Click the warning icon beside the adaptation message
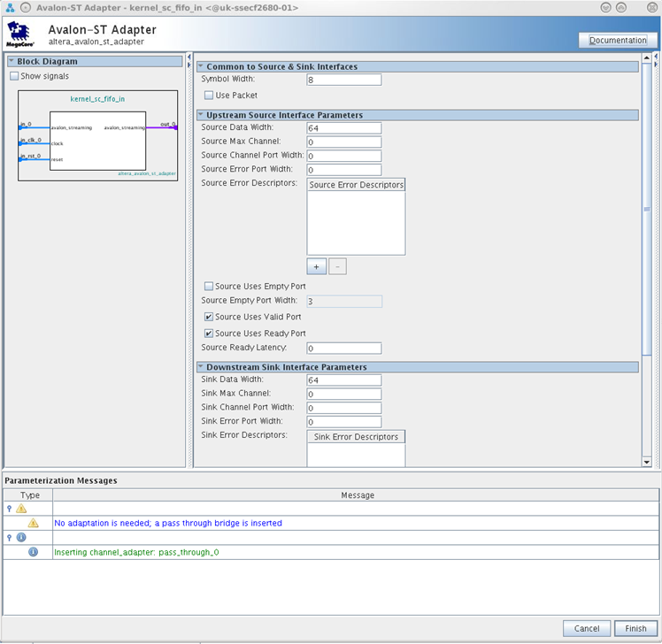Image resolution: width=662 pixels, height=644 pixels. [33, 524]
